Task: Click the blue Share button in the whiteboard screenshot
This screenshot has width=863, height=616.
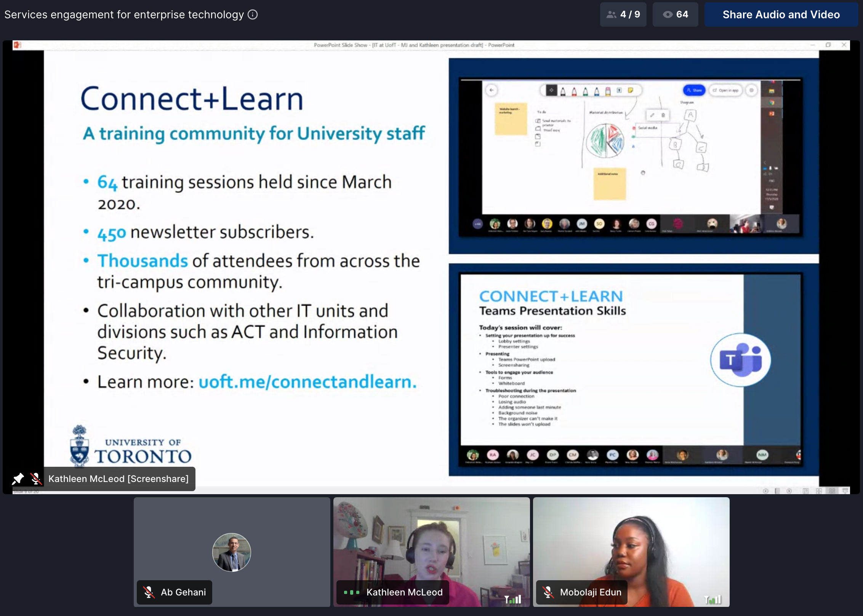Action: (x=694, y=90)
